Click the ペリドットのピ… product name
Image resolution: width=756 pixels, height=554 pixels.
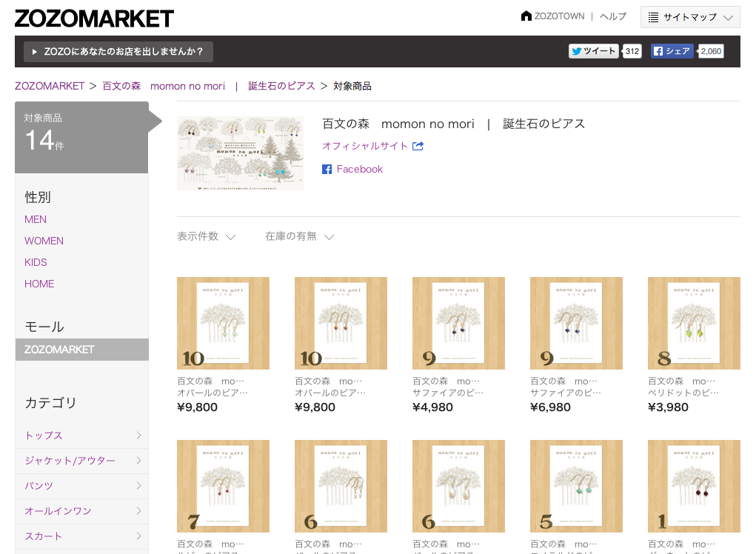[x=683, y=393]
